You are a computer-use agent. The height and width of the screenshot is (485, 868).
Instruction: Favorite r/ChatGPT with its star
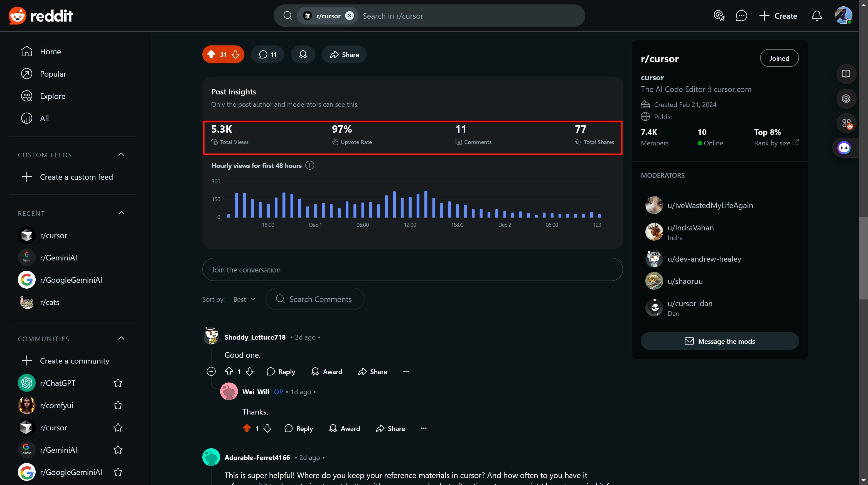118,383
